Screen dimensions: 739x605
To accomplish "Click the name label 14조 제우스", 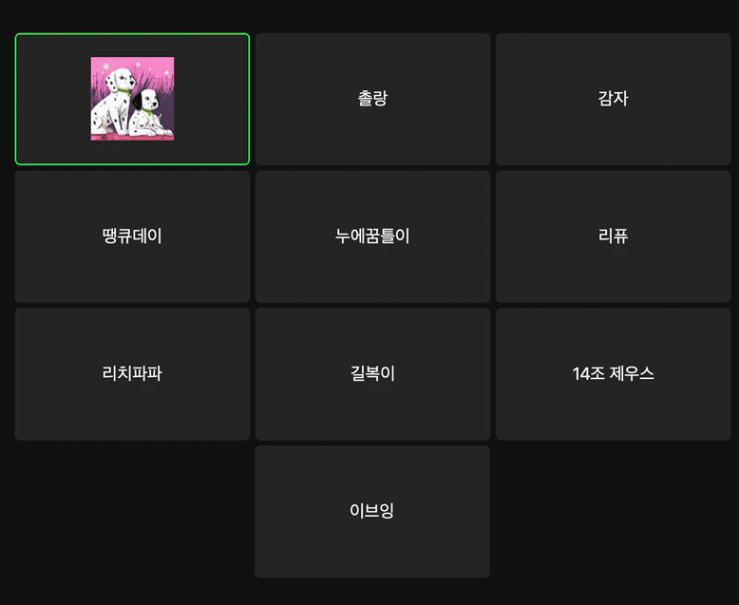I will (x=613, y=373).
